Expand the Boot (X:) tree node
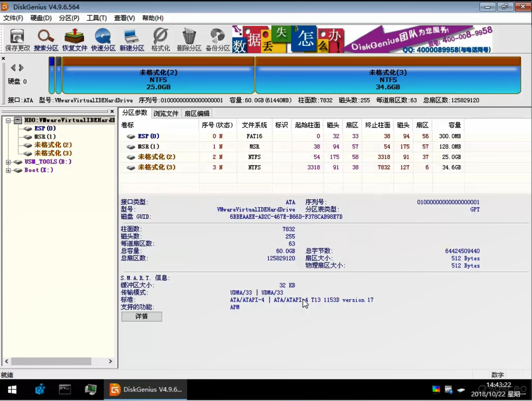The height and width of the screenshot is (401, 532). click(8, 170)
